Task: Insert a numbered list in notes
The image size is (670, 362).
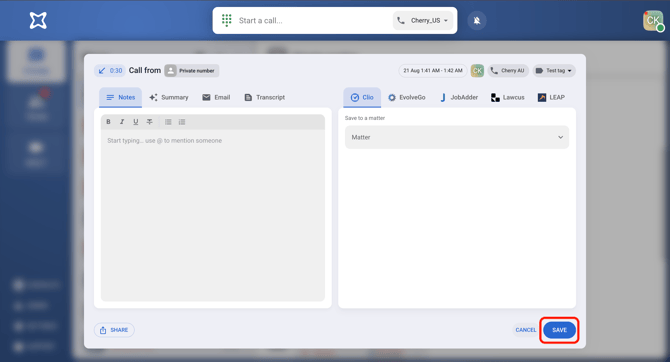Action: pyautogui.click(x=182, y=122)
